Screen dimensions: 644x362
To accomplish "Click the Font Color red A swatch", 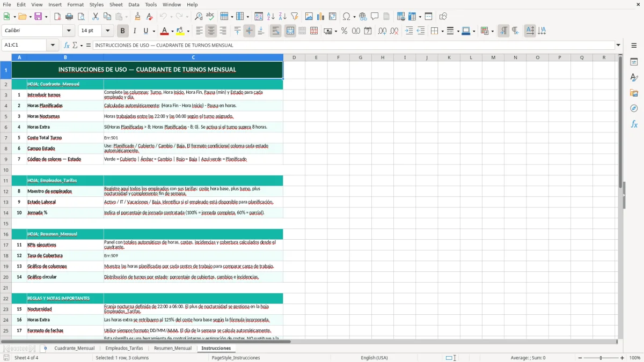I will coord(164,31).
